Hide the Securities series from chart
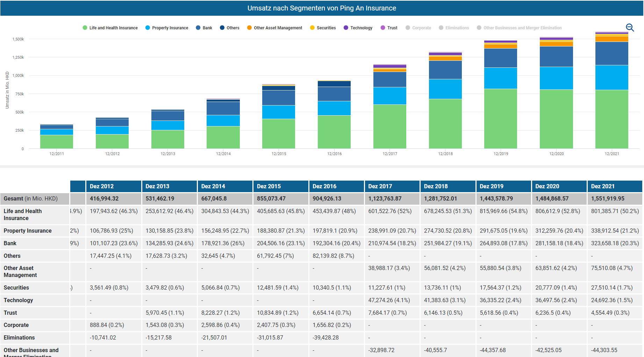Screen dimensions: 644x357 (x=326, y=28)
